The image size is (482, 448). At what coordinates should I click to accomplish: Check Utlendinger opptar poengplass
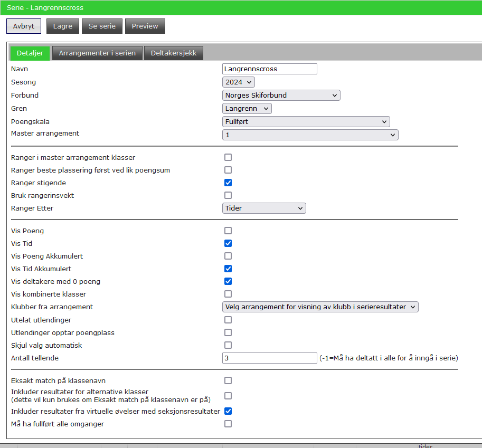tap(228, 332)
